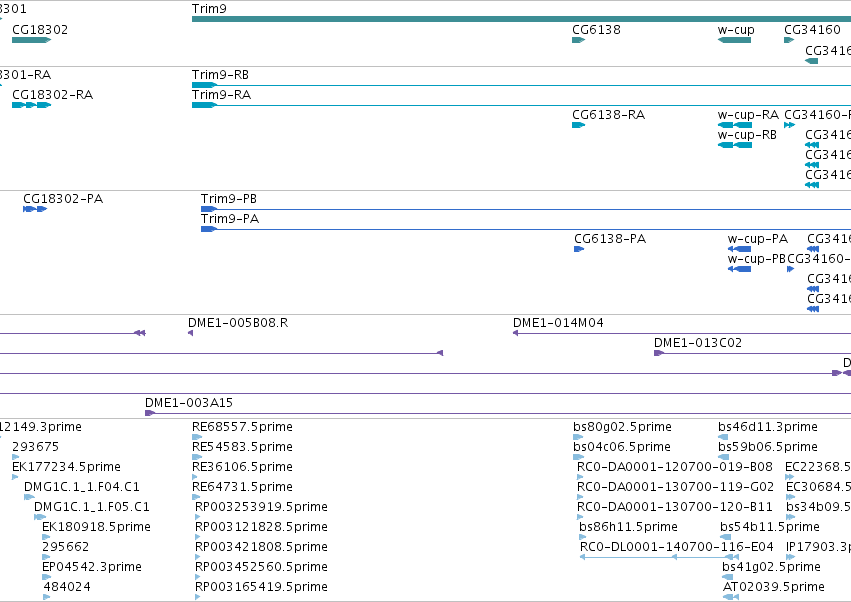Screen dimensions: 851x602
Task: Click the RP003452560.5prime EST label
Action: coord(261,567)
